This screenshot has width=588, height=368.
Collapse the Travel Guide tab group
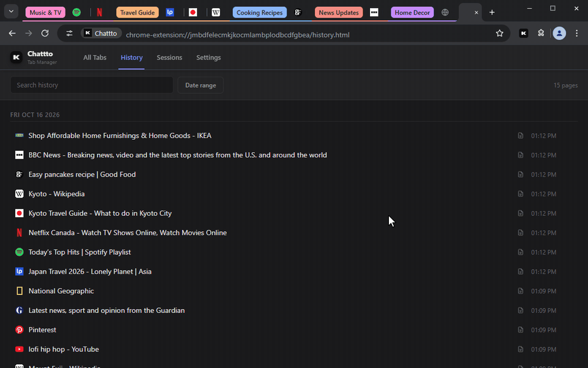click(x=137, y=12)
